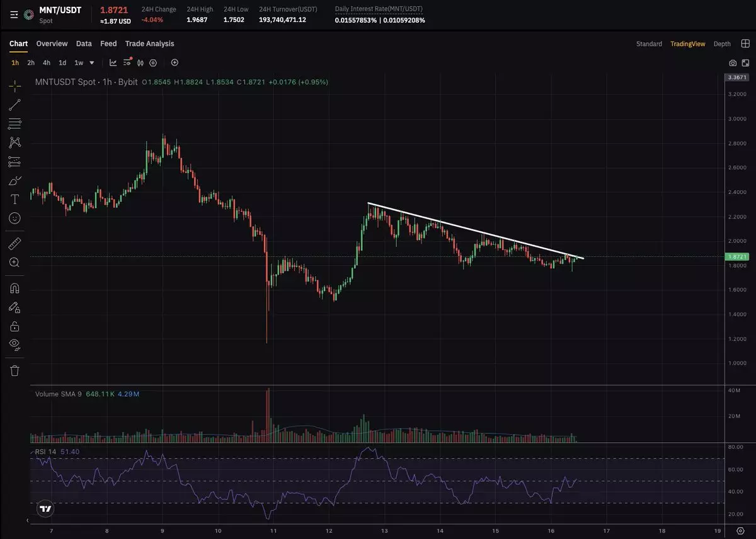Select the trend line drawing tool
The height and width of the screenshot is (539, 756).
tap(14, 105)
